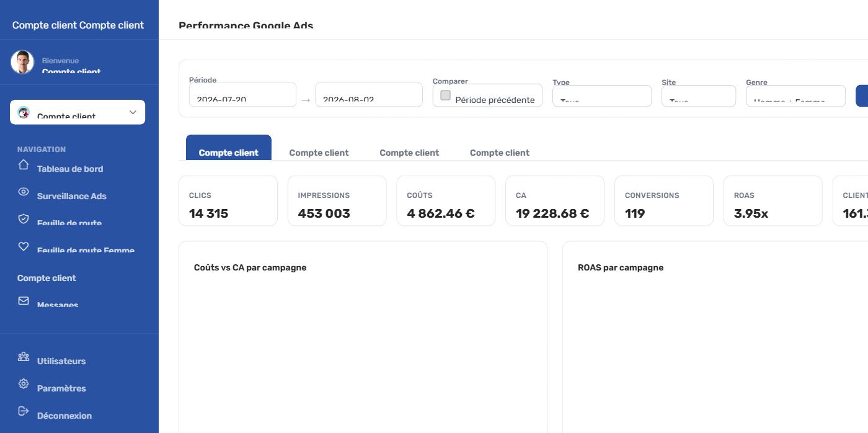Open the Utilisateurs page

[61, 361]
